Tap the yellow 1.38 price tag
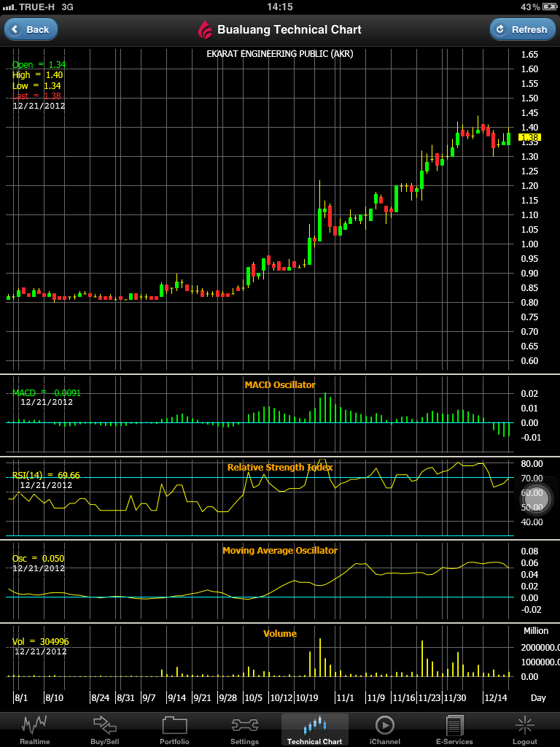This screenshot has width=560, height=747. (529, 138)
